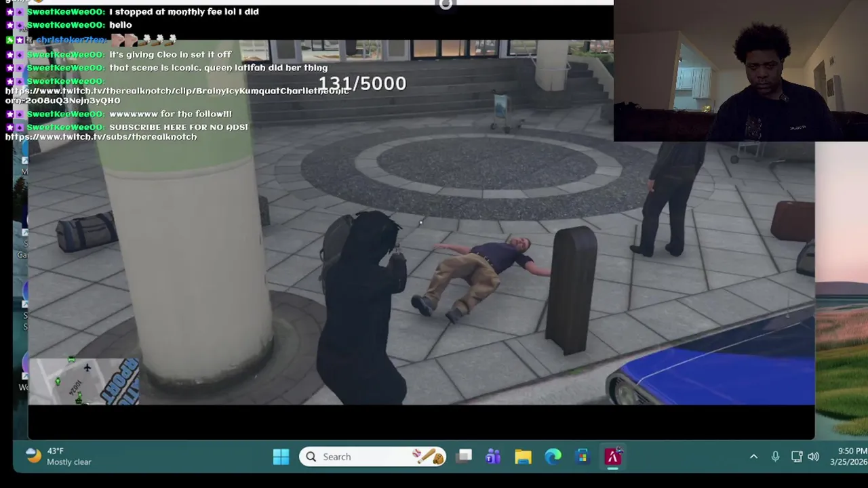Open the weather widget showing 43°F
The width and height of the screenshot is (868, 488).
click(x=58, y=456)
